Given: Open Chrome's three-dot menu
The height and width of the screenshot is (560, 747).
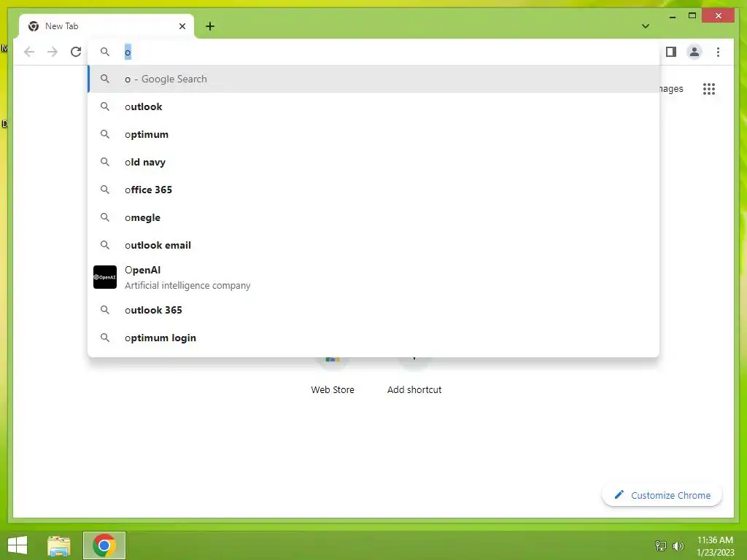Looking at the screenshot, I should click(x=718, y=52).
